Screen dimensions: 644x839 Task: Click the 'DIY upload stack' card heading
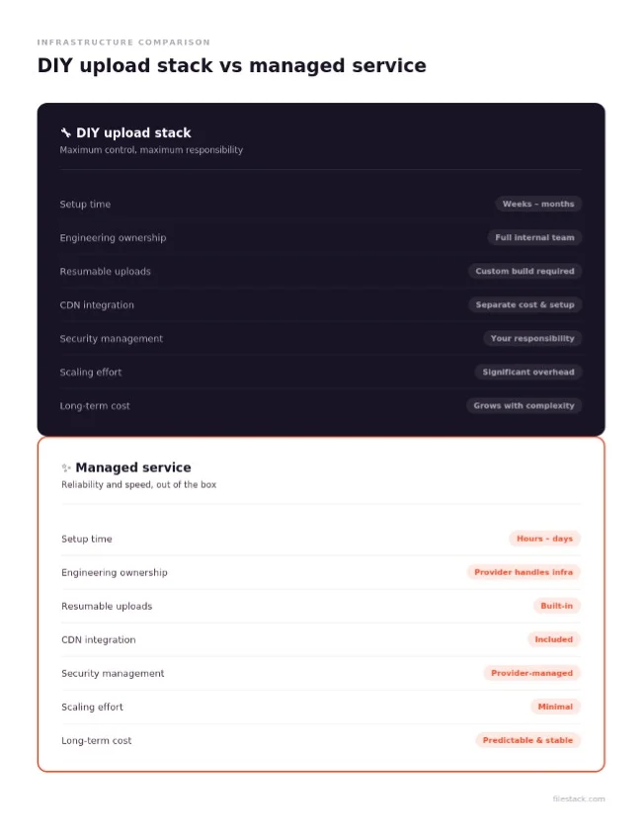tap(133, 133)
